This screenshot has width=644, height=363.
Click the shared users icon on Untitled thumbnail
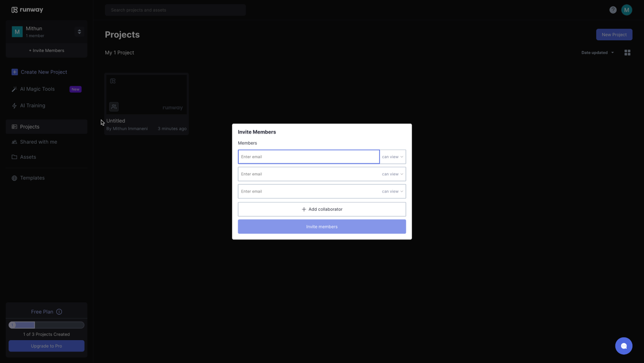[x=114, y=106]
